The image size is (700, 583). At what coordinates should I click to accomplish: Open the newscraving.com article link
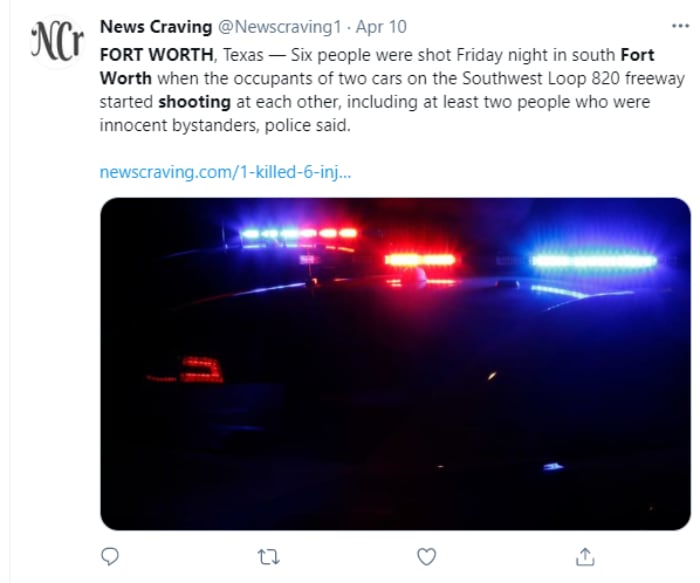pos(226,172)
